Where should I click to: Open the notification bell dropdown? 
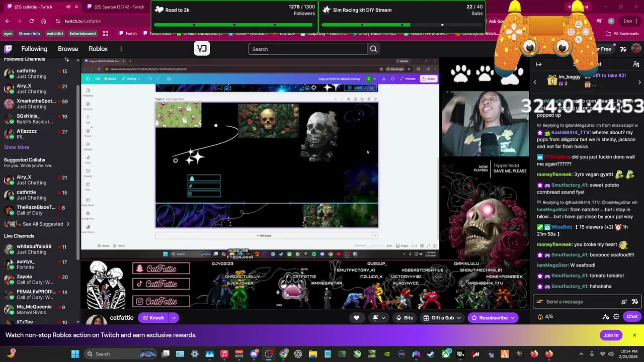click(378, 318)
